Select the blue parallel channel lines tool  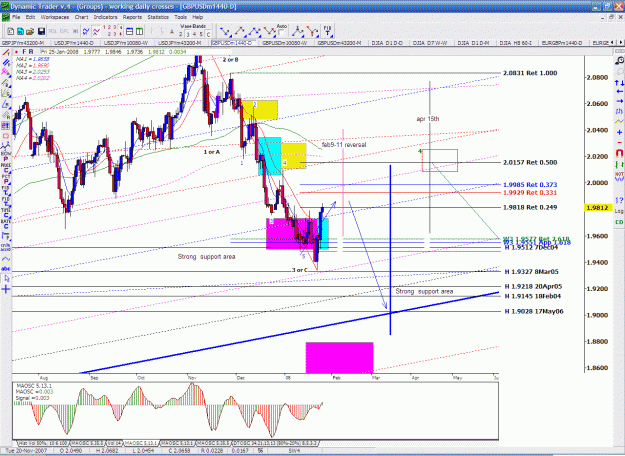coord(6,63)
